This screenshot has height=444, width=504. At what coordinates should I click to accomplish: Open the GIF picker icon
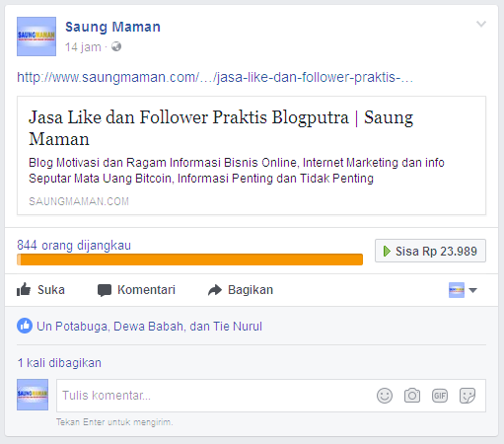click(x=440, y=396)
